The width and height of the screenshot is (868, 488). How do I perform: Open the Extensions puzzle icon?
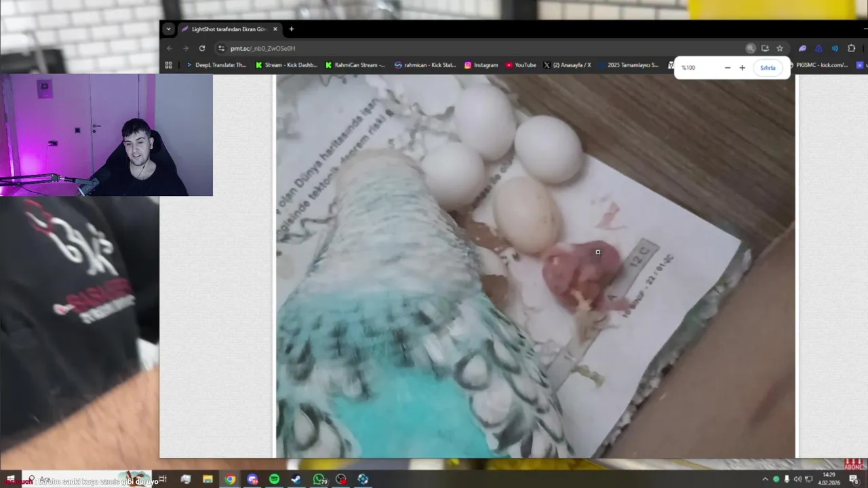(x=852, y=48)
